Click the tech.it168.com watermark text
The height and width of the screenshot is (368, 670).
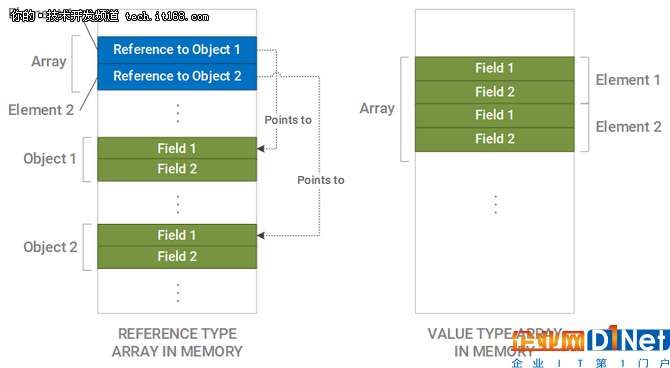pyautogui.click(x=167, y=17)
